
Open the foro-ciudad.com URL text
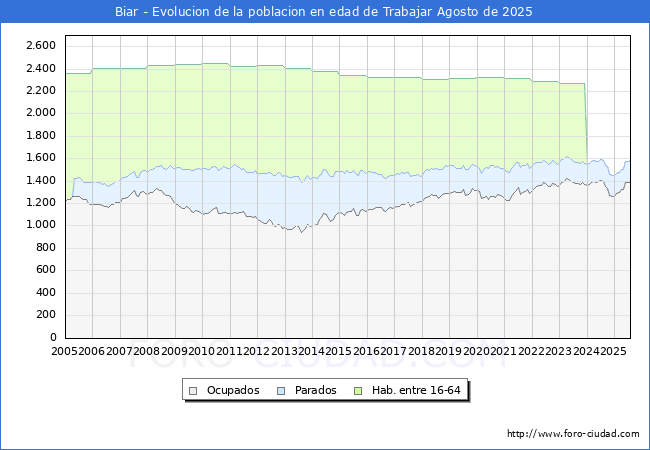[x=573, y=434]
